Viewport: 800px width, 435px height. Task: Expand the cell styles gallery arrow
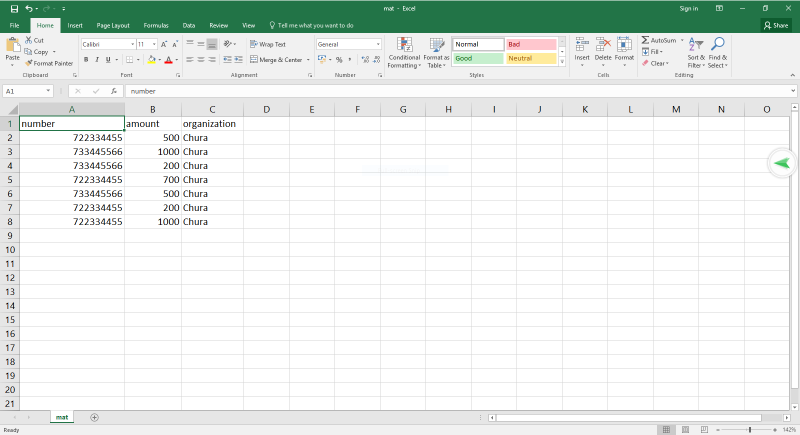click(x=562, y=62)
